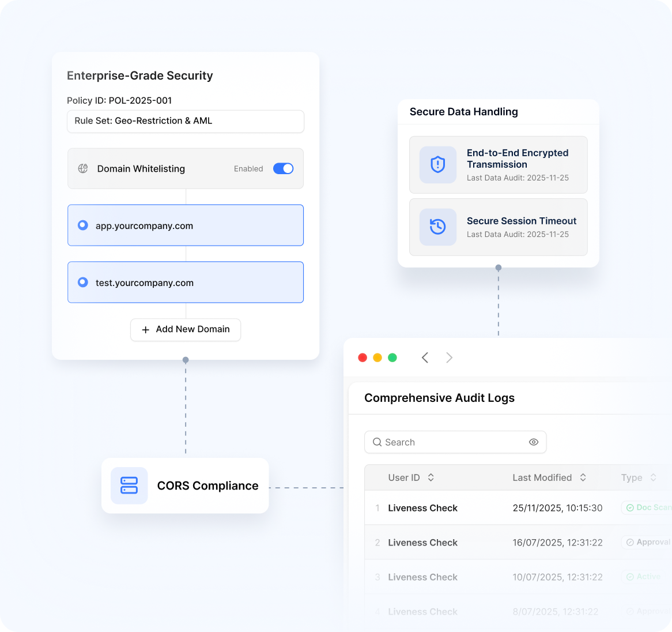Select the test.yourcompany.com radio button
The height and width of the screenshot is (632, 672).
click(x=83, y=283)
